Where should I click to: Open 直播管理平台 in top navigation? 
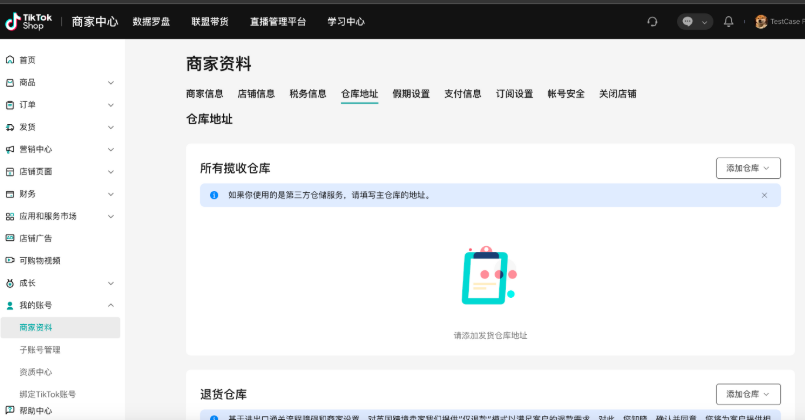pyautogui.click(x=278, y=22)
